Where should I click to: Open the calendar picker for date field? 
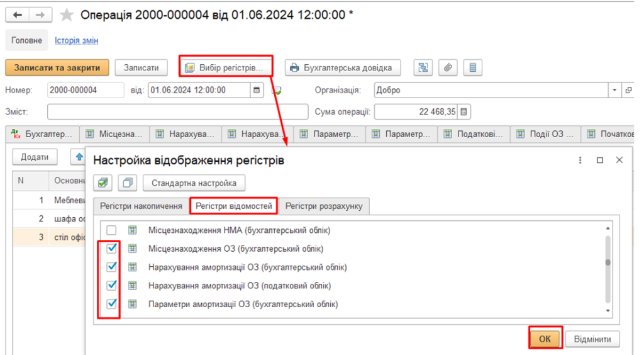(x=257, y=90)
